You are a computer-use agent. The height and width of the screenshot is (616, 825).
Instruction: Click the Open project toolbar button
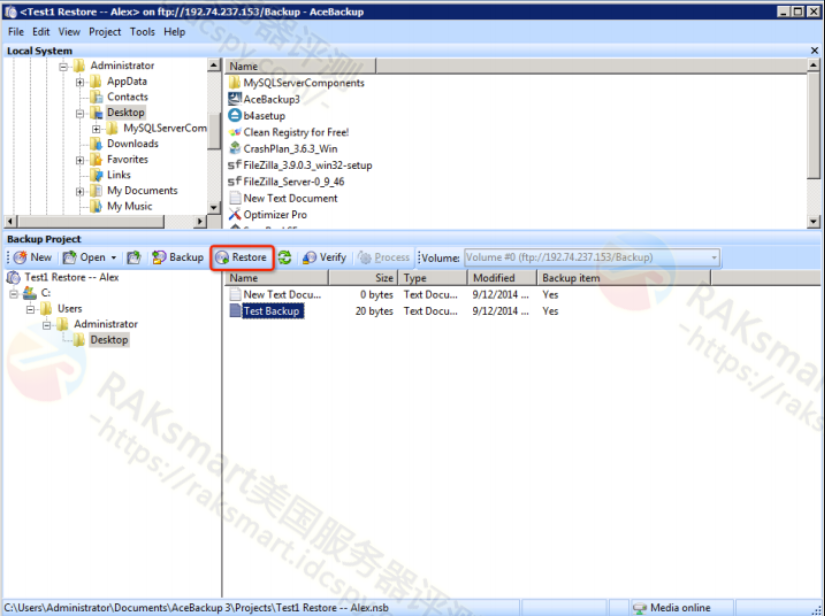(x=84, y=257)
